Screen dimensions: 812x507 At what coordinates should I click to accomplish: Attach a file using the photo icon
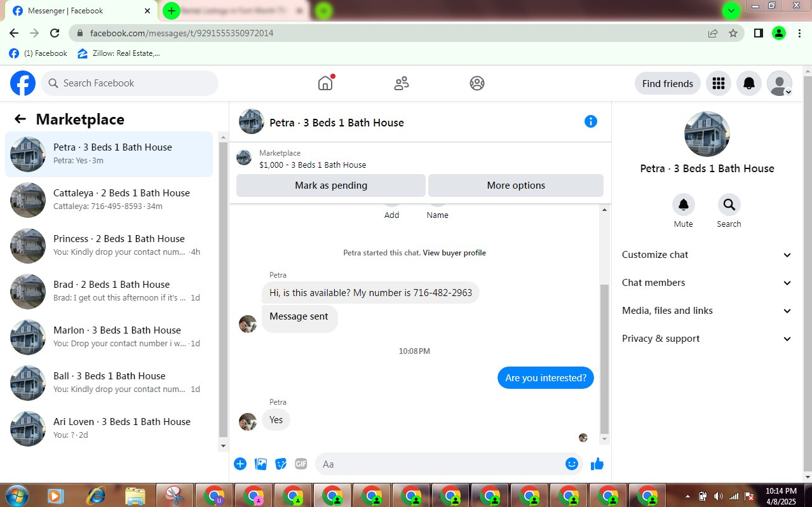[261, 464]
